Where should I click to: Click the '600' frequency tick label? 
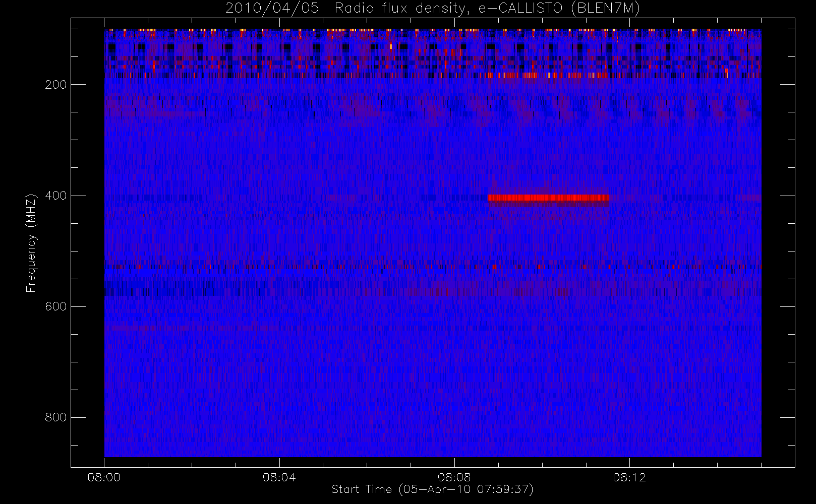(56, 306)
